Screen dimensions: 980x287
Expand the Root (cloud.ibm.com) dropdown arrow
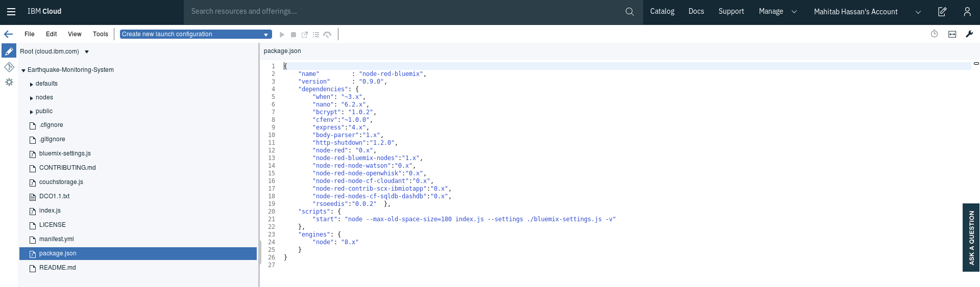click(x=87, y=52)
